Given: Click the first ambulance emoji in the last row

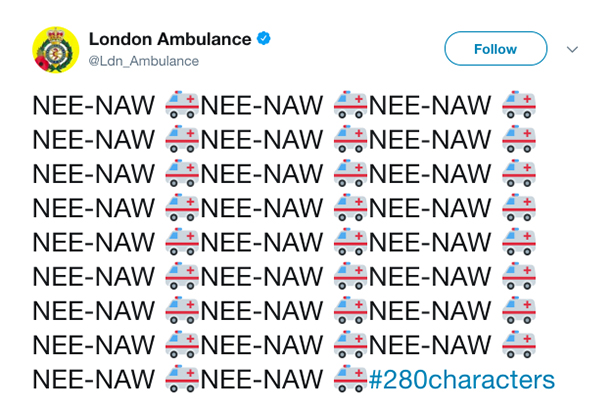Looking at the screenshot, I should pyautogui.click(x=182, y=379).
